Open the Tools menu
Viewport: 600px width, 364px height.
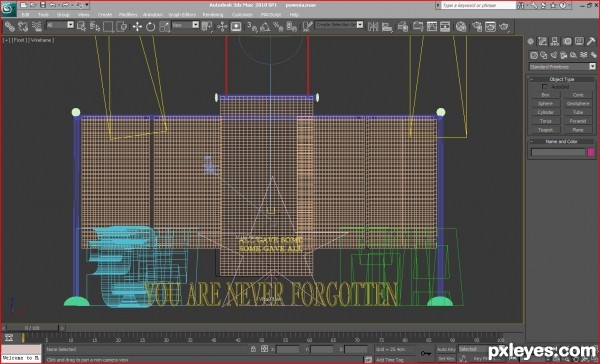[x=43, y=15]
